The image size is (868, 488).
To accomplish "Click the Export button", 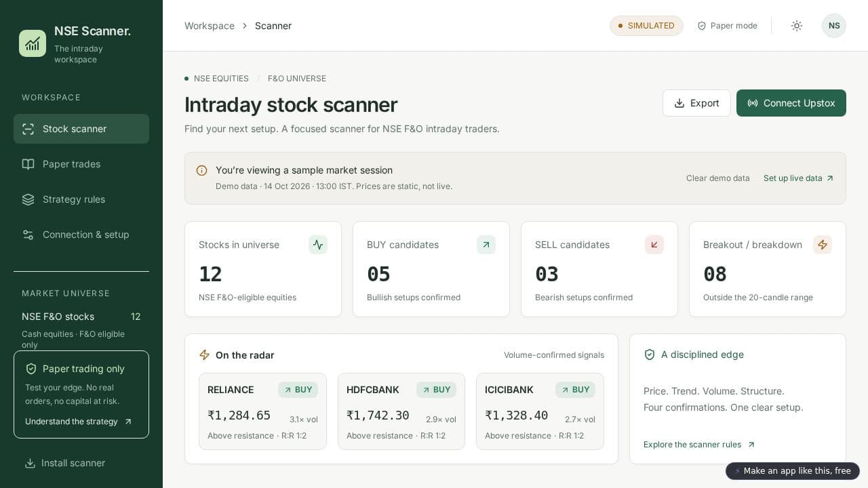I will click(696, 103).
